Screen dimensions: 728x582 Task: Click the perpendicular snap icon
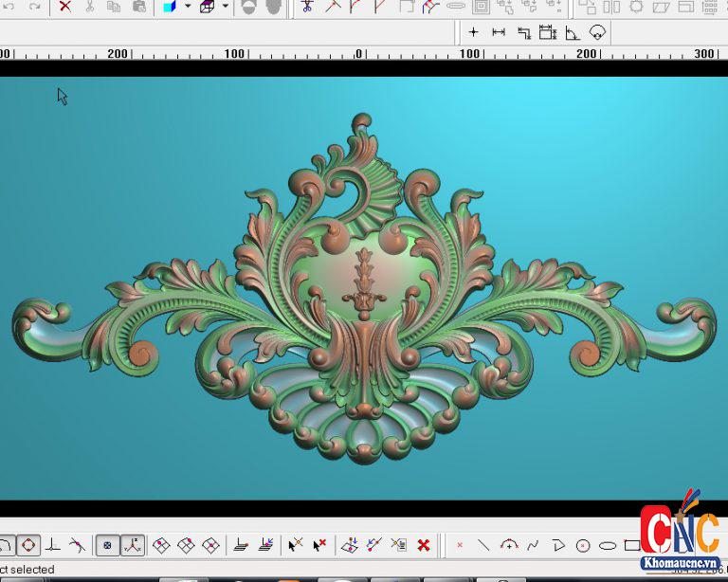pos(53,545)
